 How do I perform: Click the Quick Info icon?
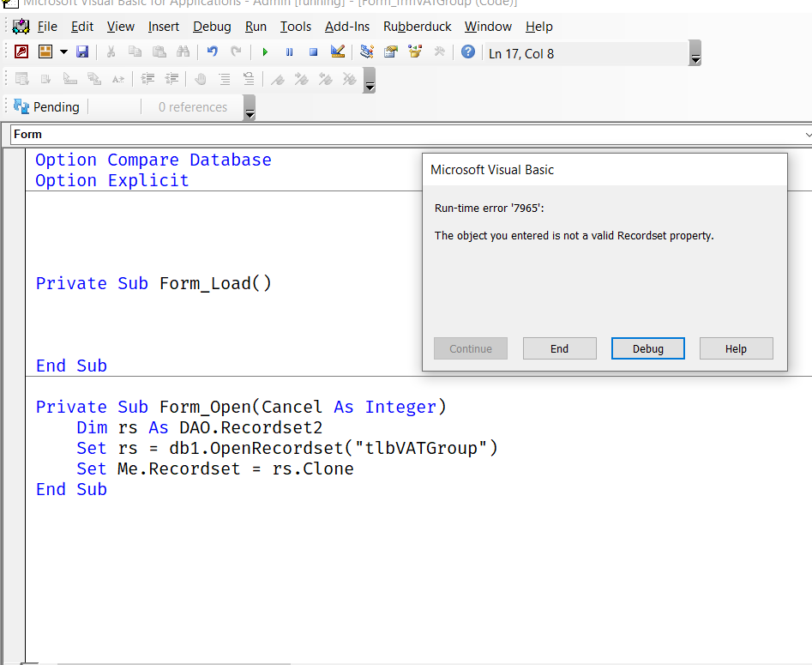(70, 79)
